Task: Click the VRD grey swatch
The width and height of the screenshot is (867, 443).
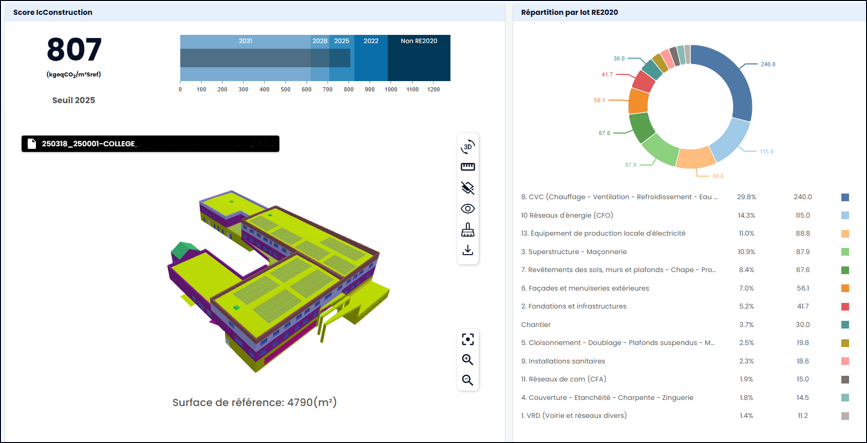Action: [x=845, y=415]
